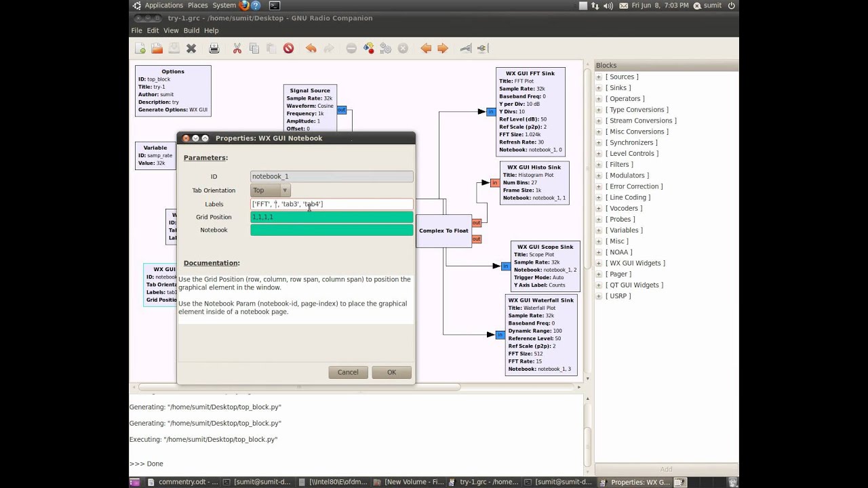The height and width of the screenshot is (488, 868).
Task: Open the help icon in top panel
Action: point(256,5)
